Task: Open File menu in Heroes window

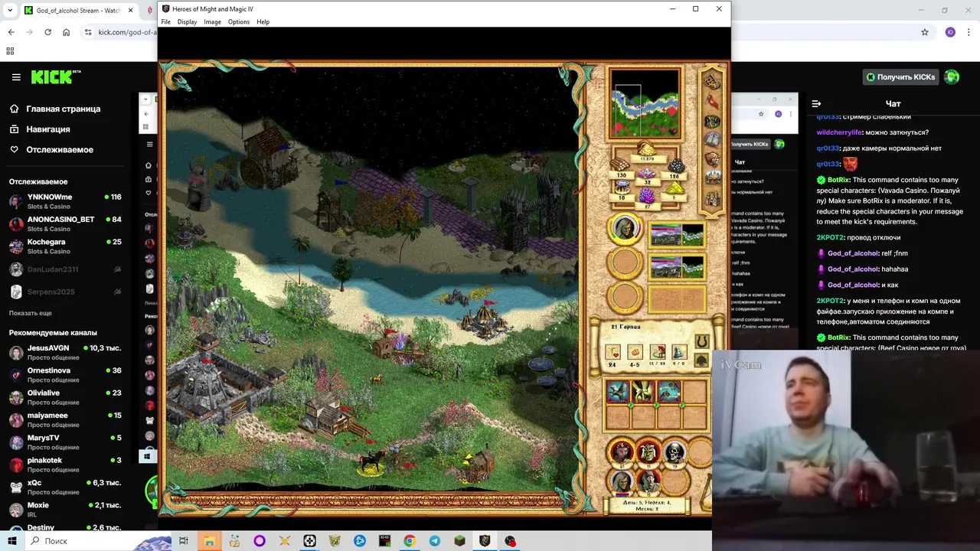Action: click(x=165, y=22)
